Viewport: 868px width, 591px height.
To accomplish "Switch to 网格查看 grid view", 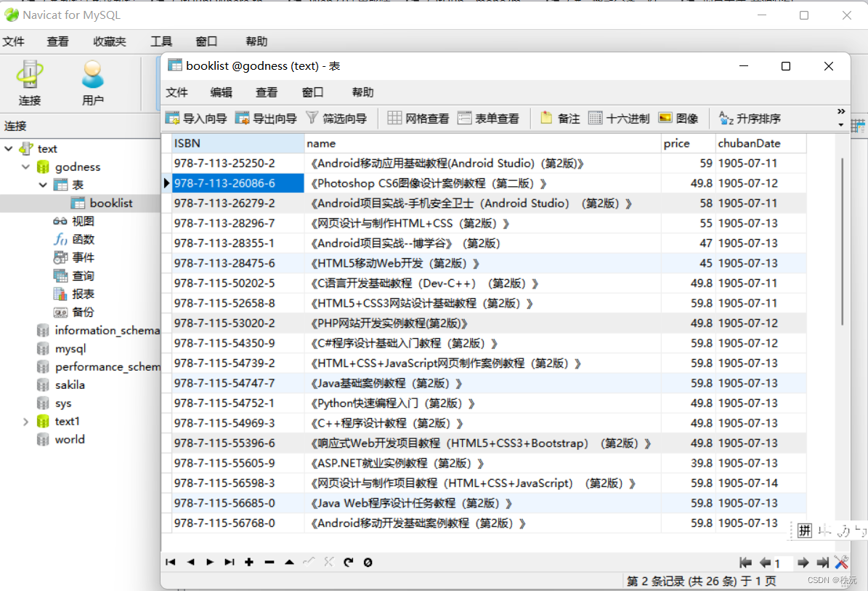I will click(418, 118).
